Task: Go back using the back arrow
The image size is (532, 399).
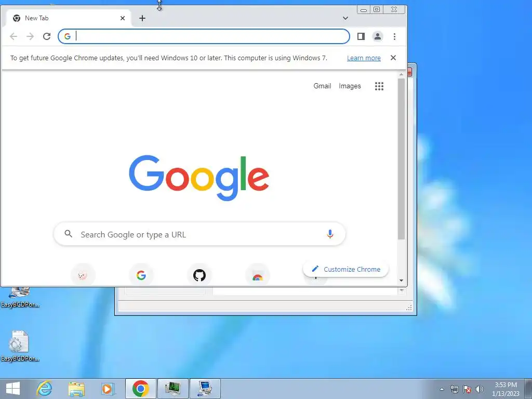Action: [x=14, y=36]
